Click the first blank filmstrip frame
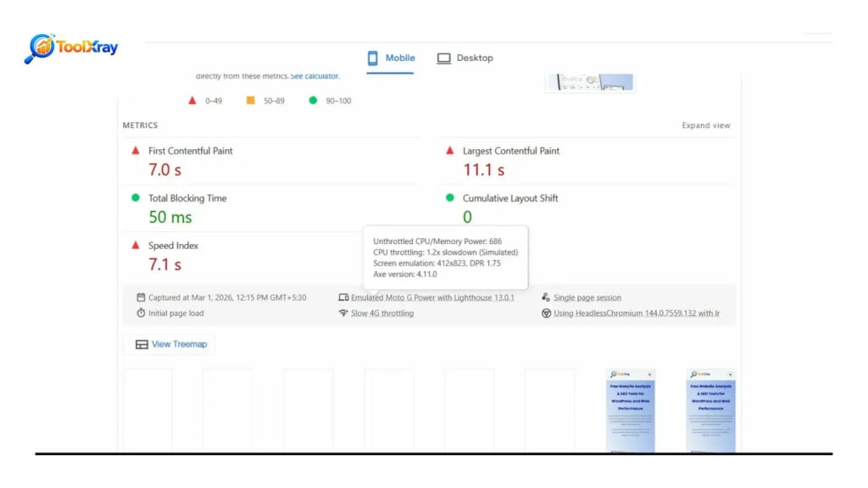 pyautogui.click(x=147, y=411)
